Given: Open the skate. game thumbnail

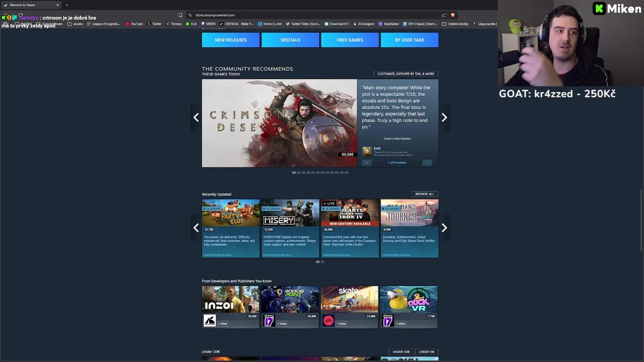Looking at the screenshot, I should 349,299.
